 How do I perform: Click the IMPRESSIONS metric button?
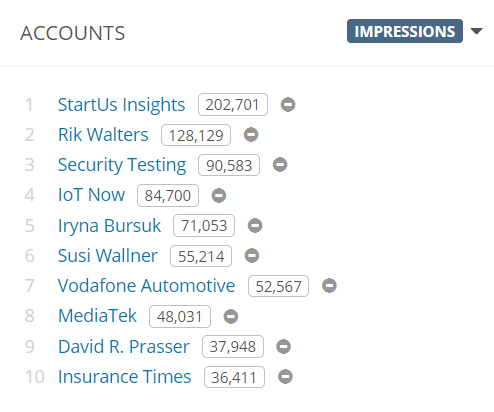point(405,31)
